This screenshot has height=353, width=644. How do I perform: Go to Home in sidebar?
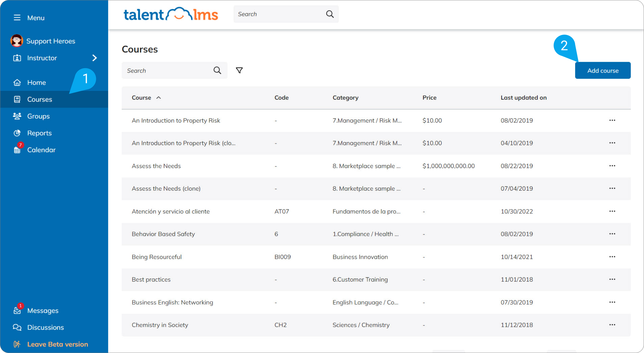[x=36, y=82]
